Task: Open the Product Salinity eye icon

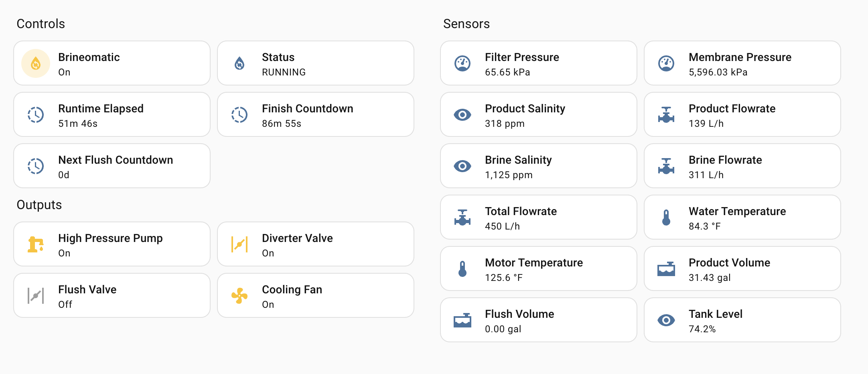Action: pyautogui.click(x=462, y=115)
